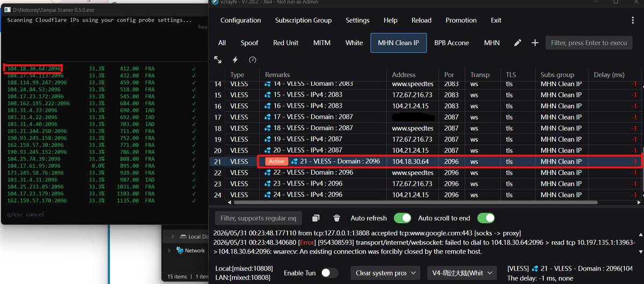Click Reload in the menu bar
Screen dimensions: 644x284
coord(421,20)
